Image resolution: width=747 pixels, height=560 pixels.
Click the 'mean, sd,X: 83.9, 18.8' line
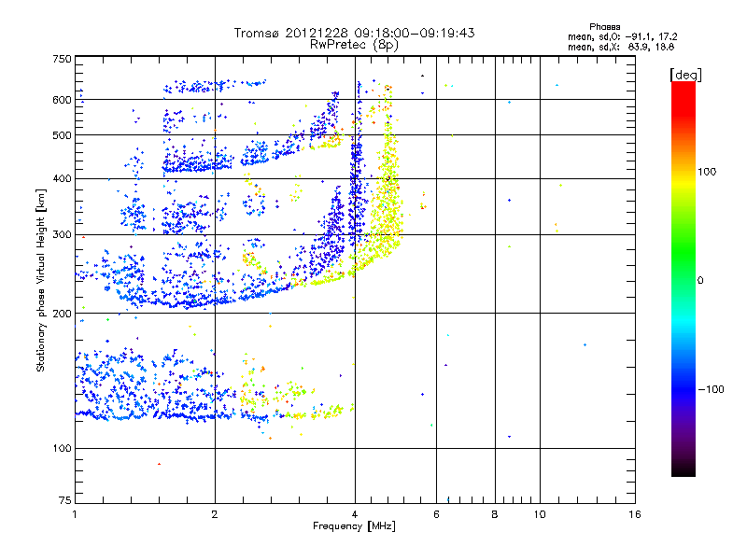[621, 47]
